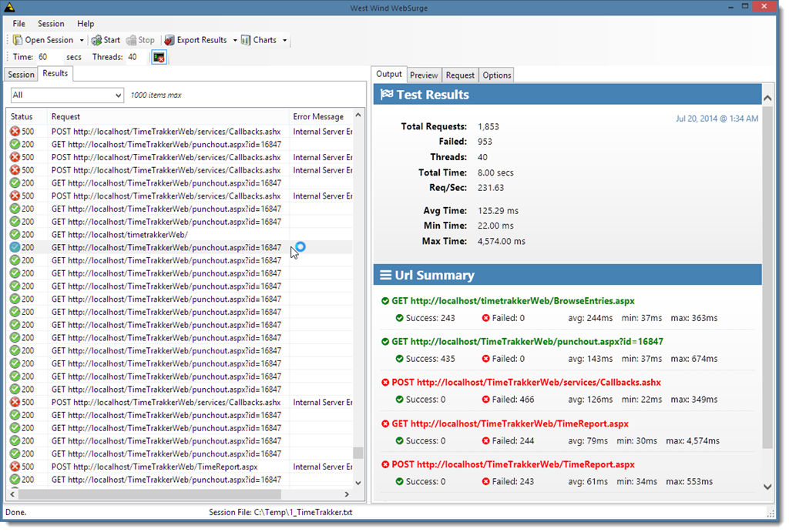Click the horizontal scrollbar right arrow
The width and height of the screenshot is (789, 532).
point(347,494)
